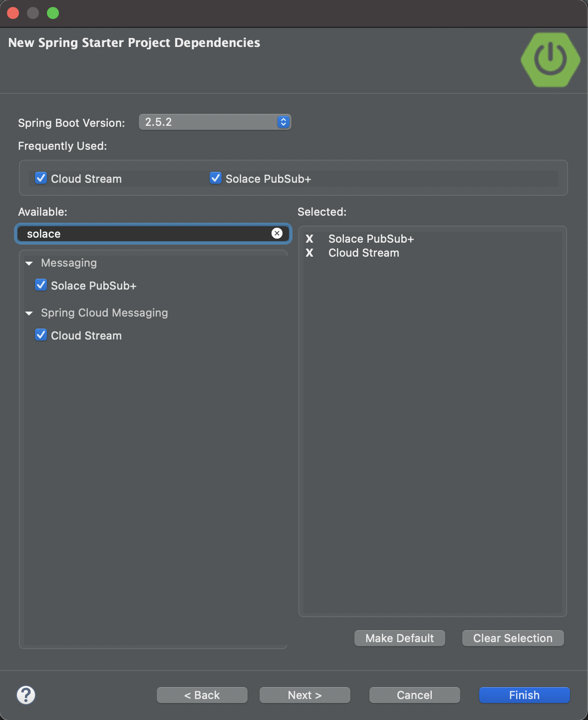
Task: Uncheck Solace PubSub+ under Frequently Used
Action: click(215, 178)
